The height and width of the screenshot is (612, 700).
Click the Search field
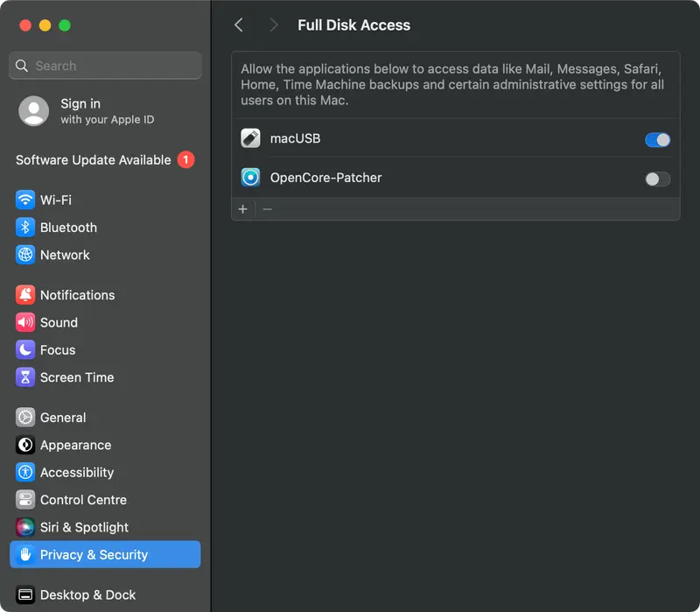(x=104, y=65)
